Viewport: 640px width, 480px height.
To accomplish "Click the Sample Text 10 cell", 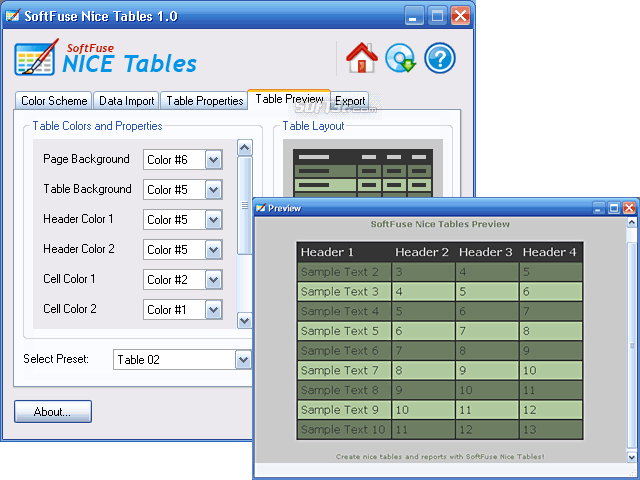I will pyautogui.click(x=344, y=429).
